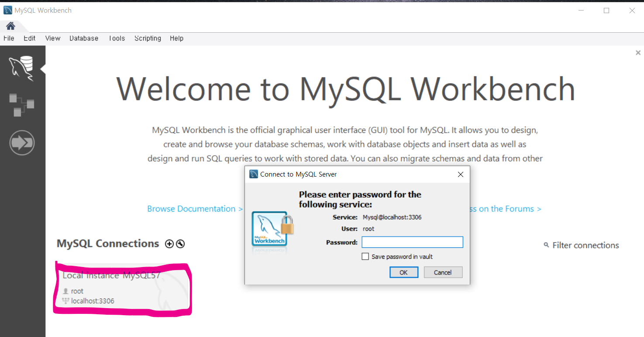Enable Save password in vault checkbox
Image resolution: width=644 pixels, height=337 pixels.
[365, 257]
